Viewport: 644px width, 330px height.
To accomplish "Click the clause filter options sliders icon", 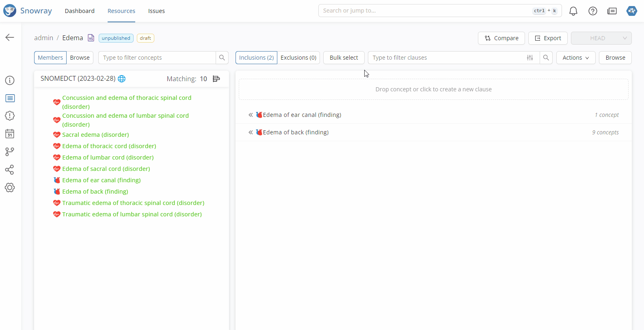I will coord(529,58).
